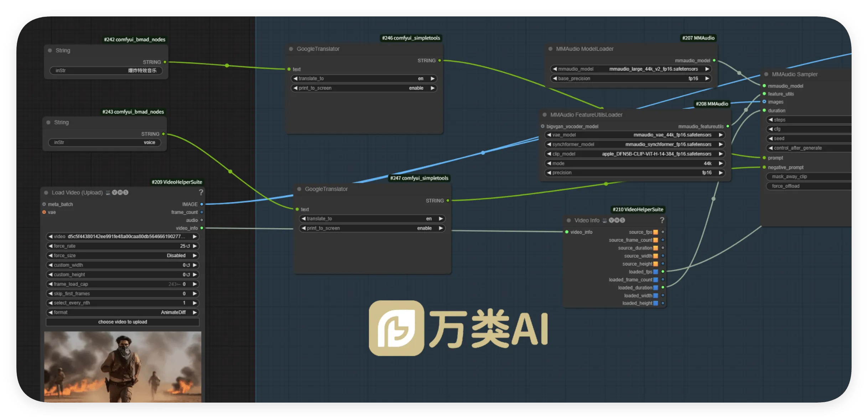Open translate_to dropdown in GoogleTranslator #246
Image resolution: width=868 pixels, height=419 pixels.
(x=364, y=78)
